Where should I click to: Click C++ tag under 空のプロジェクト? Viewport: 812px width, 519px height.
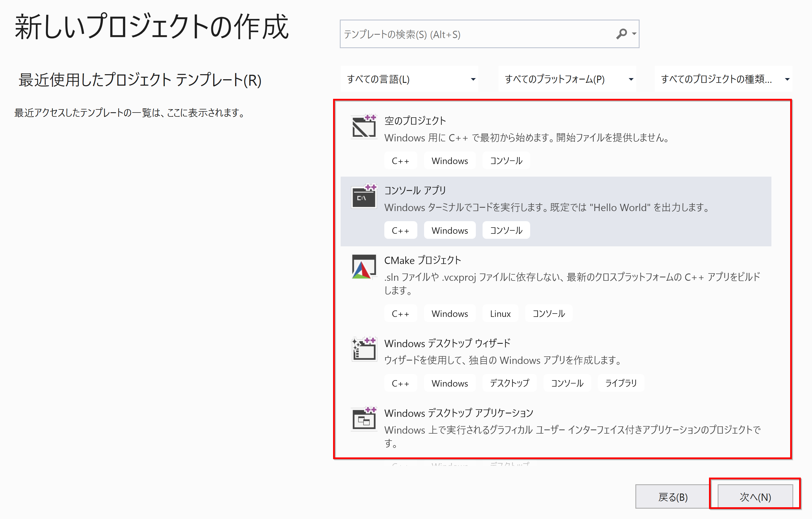[401, 160]
